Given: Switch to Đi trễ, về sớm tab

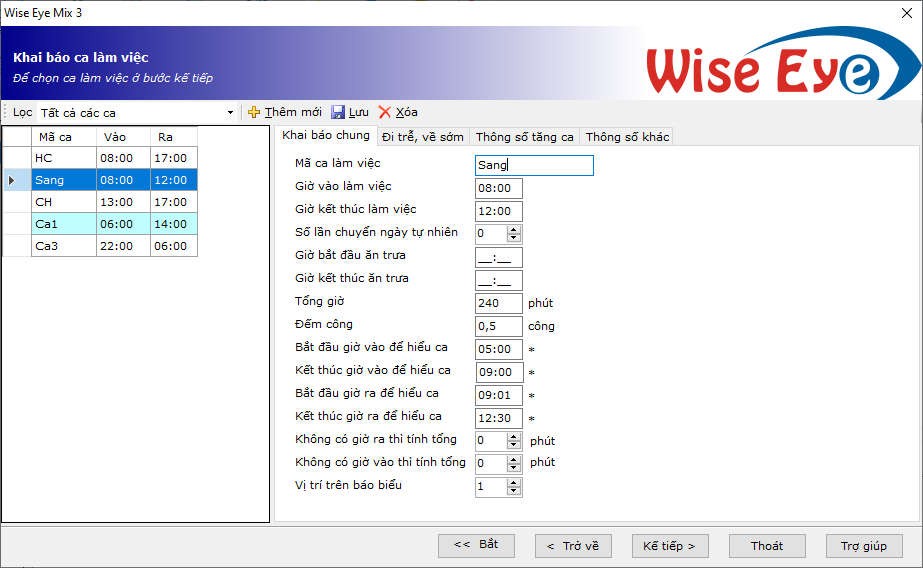Looking at the screenshot, I should click(422, 137).
